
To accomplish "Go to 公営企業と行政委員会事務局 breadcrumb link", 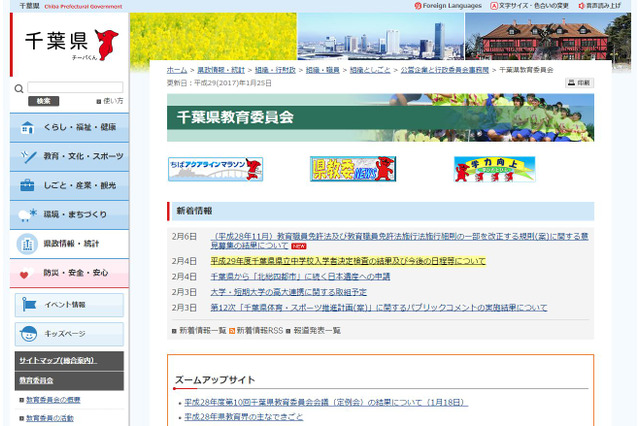I will (x=444, y=70).
